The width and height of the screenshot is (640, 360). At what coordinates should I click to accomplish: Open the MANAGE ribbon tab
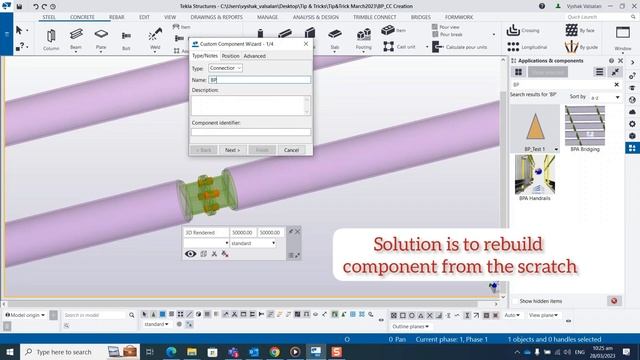tap(267, 17)
